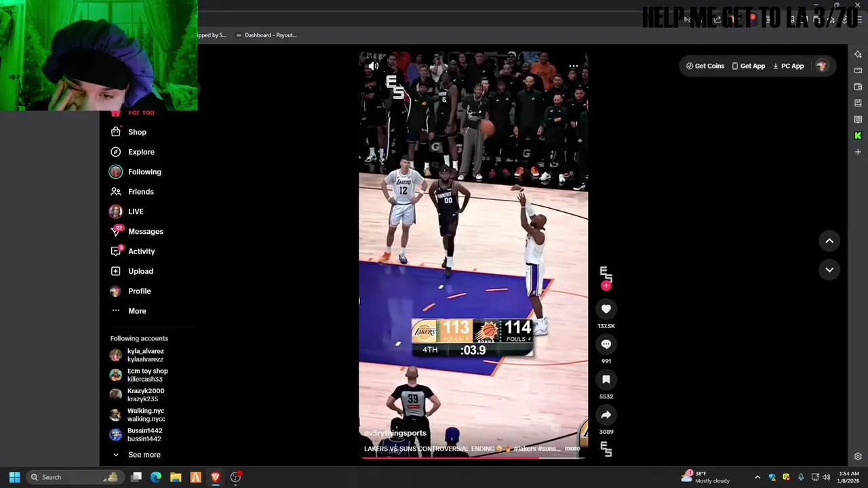Launch Microsoft Edge from the taskbar
868x488 pixels.
pyautogui.click(x=156, y=477)
